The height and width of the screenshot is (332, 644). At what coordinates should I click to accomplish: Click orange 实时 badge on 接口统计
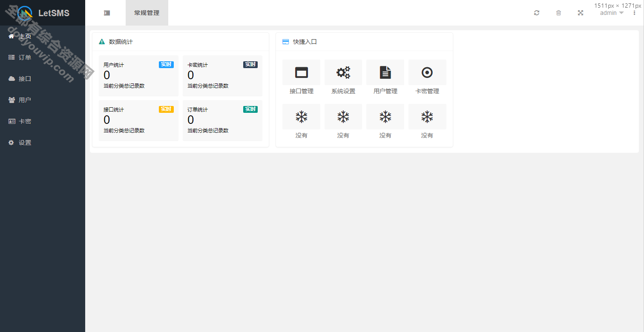[166, 109]
